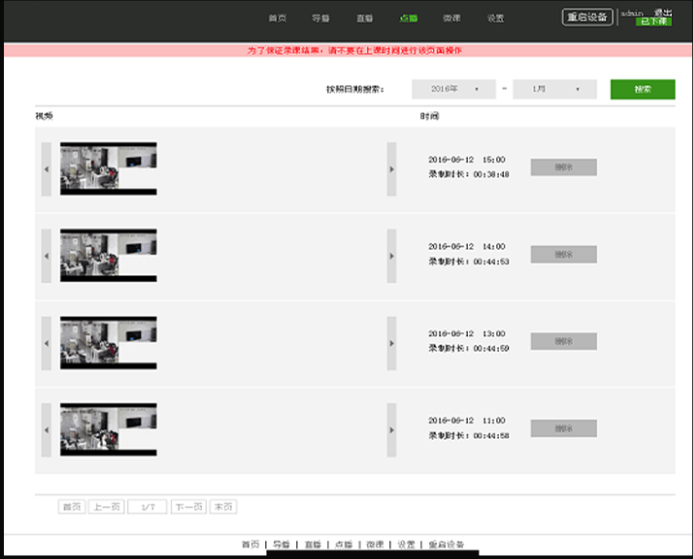Viewport: 693px width, 559px height.
Task: Click the 重启设备 button in the header
Action: [x=587, y=17]
